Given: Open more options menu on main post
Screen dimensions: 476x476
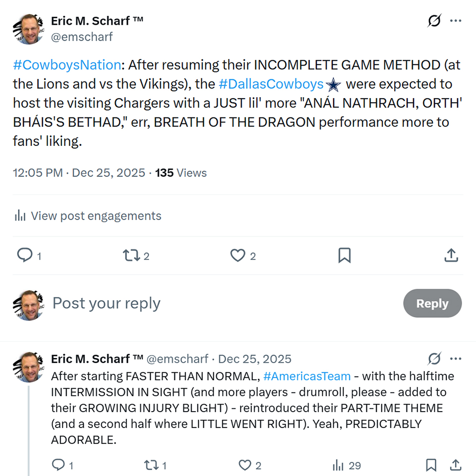Looking at the screenshot, I should coord(456,21).
